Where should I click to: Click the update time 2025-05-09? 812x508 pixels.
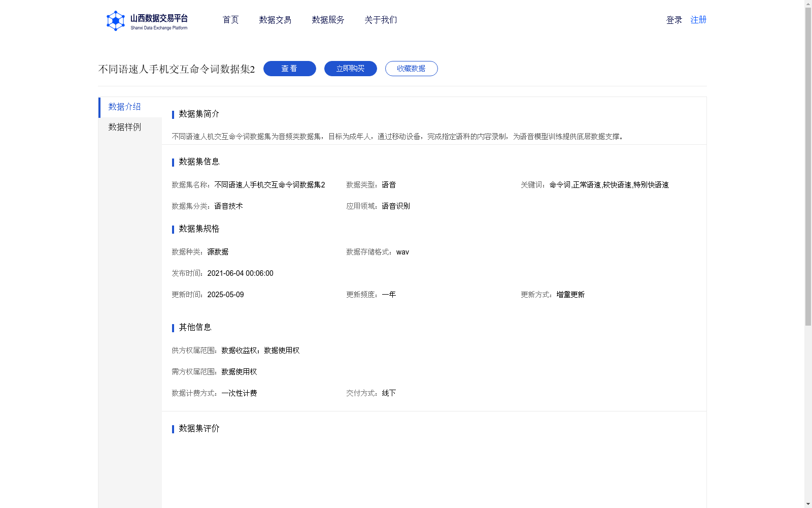(x=225, y=295)
